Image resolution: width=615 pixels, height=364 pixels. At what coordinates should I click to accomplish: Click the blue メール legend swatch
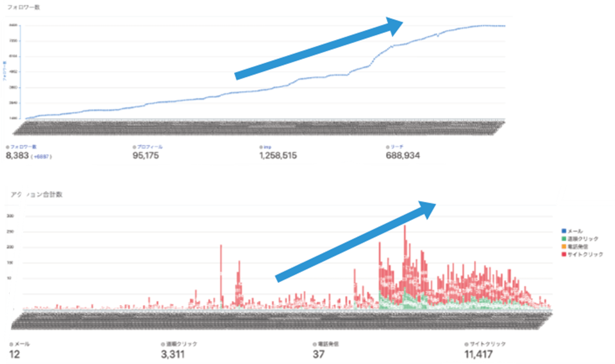pos(564,231)
